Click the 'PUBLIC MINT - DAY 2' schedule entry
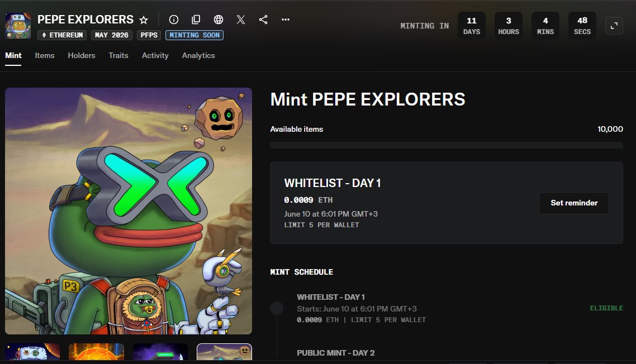Image resolution: width=636 pixels, height=364 pixels. click(336, 353)
